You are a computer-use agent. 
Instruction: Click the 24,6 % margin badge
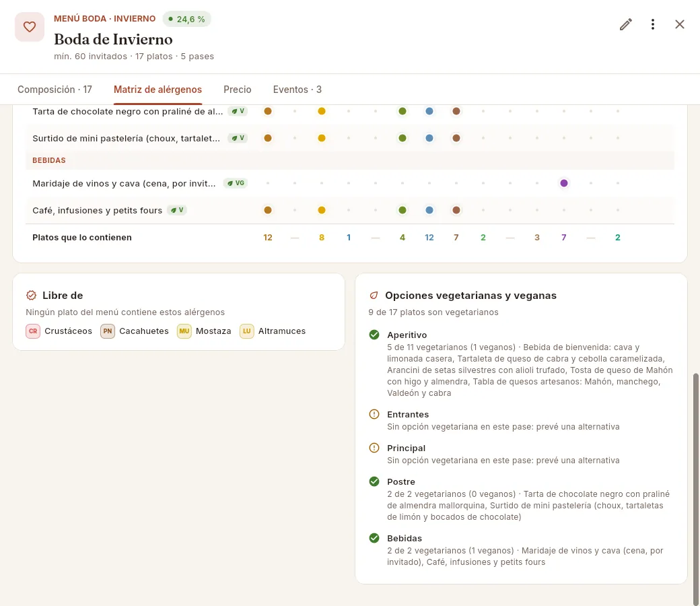point(186,20)
